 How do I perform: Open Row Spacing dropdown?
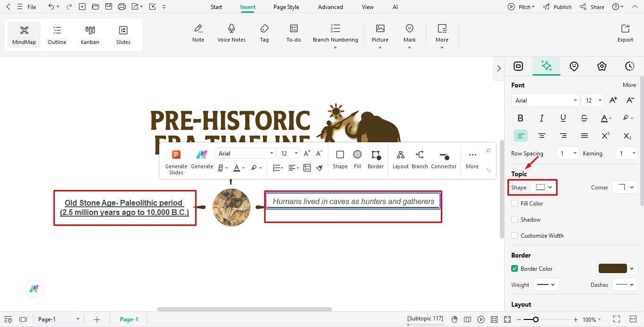point(567,153)
